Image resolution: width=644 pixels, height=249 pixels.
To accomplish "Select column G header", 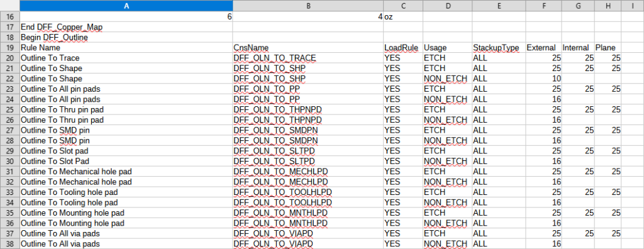I will point(579,5).
